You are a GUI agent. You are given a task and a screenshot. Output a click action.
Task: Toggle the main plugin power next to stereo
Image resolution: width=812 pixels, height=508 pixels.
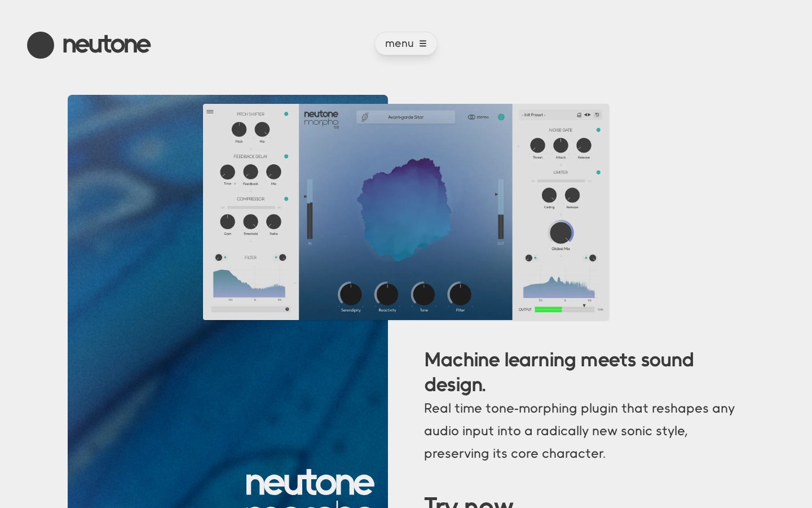[x=501, y=117]
